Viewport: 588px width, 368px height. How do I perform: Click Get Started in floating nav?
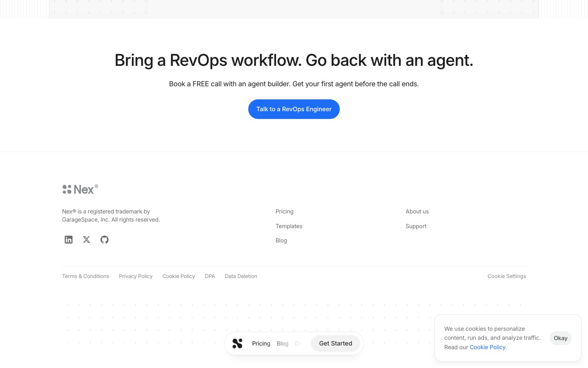point(336,343)
